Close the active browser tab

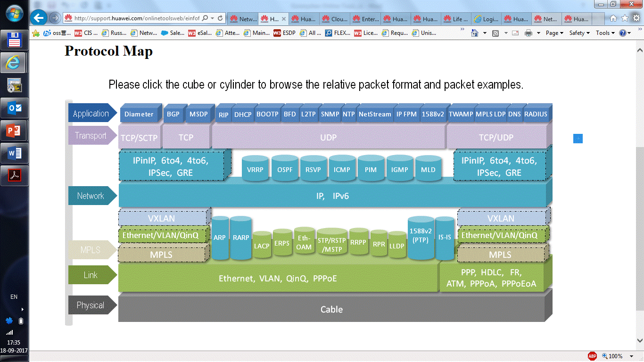point(284,19)
